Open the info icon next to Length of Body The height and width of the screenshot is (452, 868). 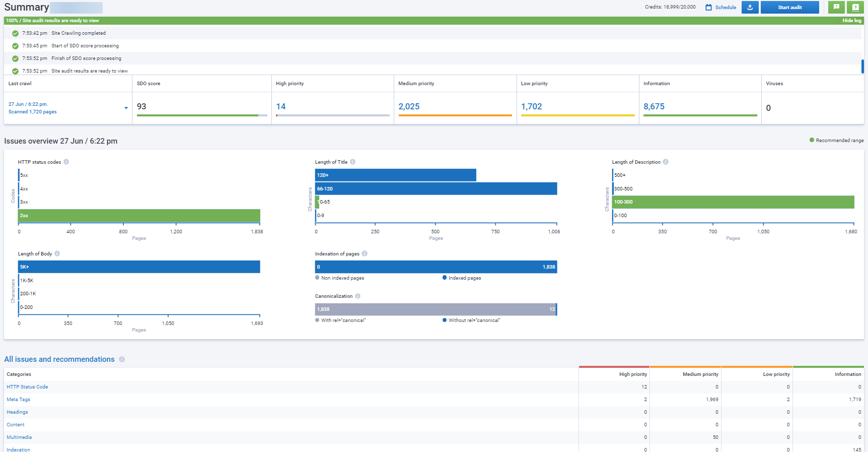pyautogui.click(x=57, y=253)
